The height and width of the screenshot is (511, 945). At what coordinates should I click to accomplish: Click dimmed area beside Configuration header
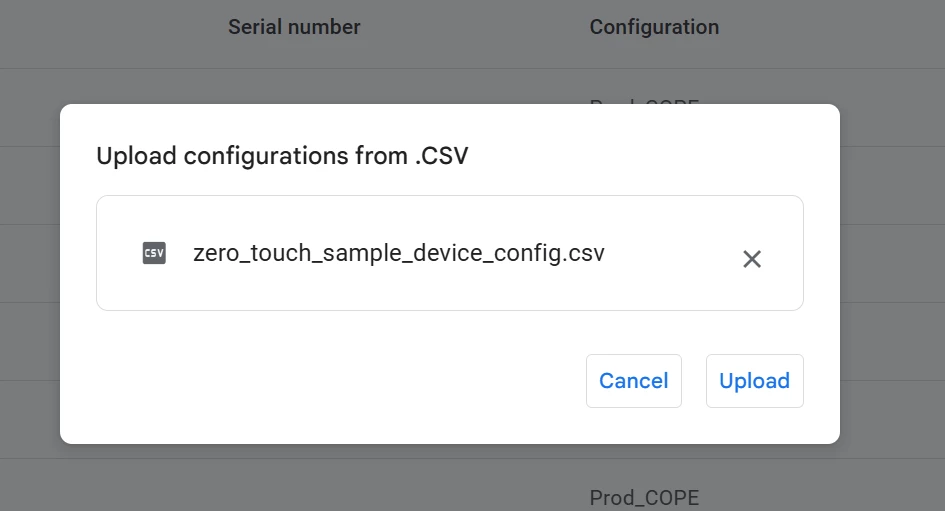coord(832,27)
